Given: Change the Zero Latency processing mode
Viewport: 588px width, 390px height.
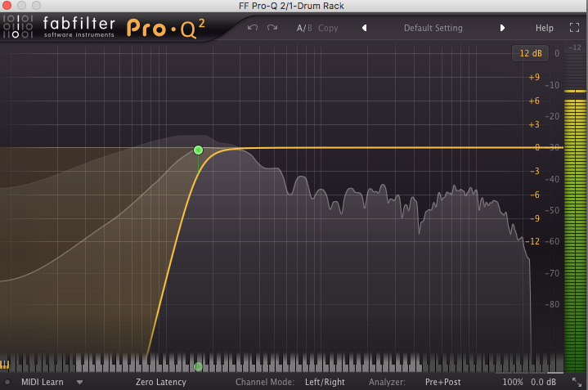Looking at the screenshot, I should pyautogui.click(x=161, y=382).
